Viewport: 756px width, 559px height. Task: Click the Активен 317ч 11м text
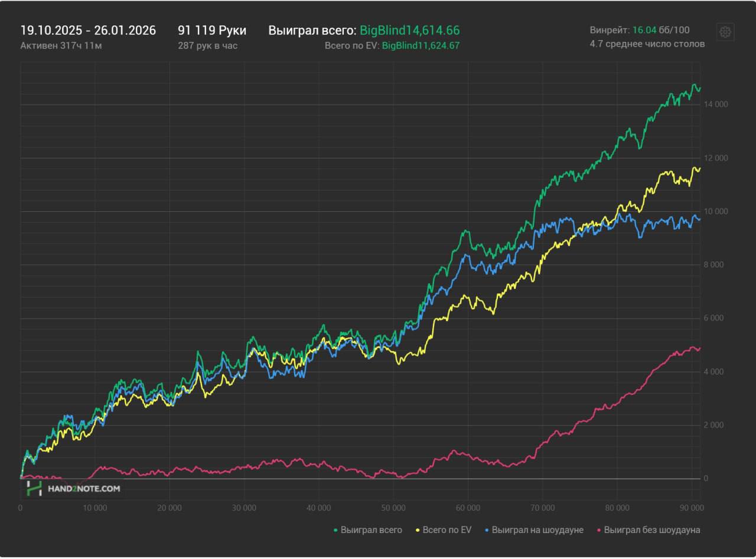coord(61,45)
